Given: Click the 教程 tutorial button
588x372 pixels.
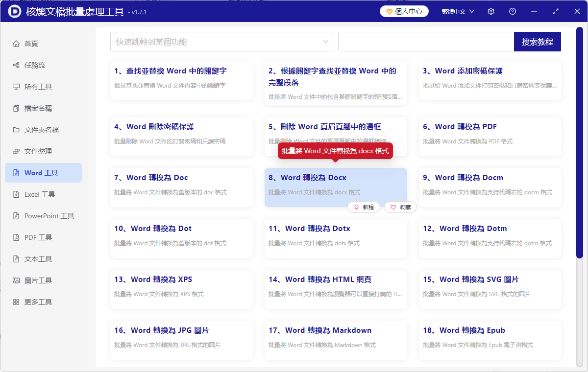Looking at the screenshot, I should coord(364,208).
